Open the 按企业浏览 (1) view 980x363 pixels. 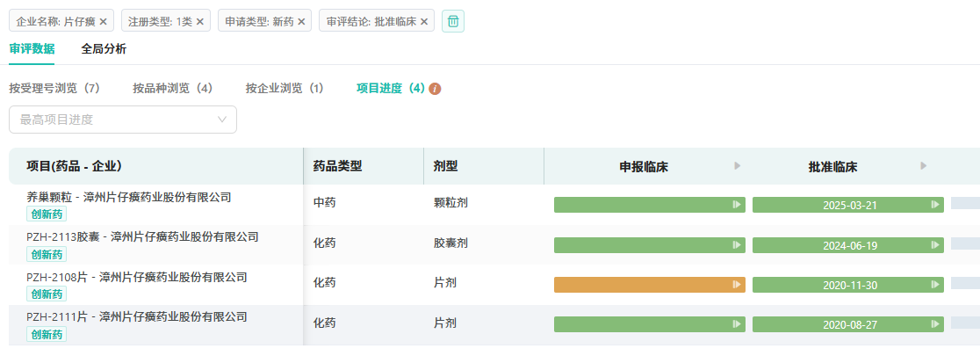(x=285, y=89)
